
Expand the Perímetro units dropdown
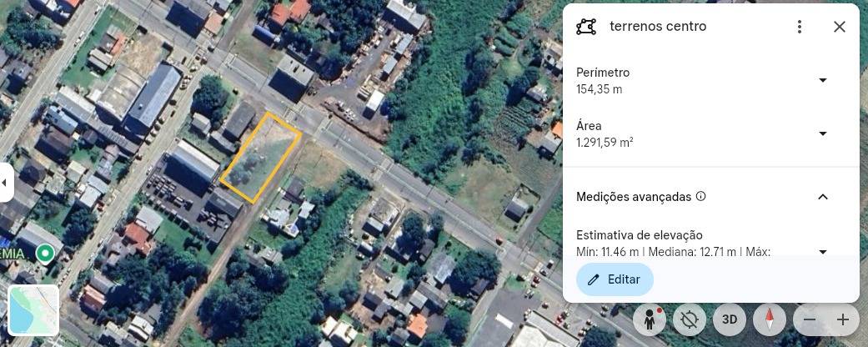tap(823, 80)
